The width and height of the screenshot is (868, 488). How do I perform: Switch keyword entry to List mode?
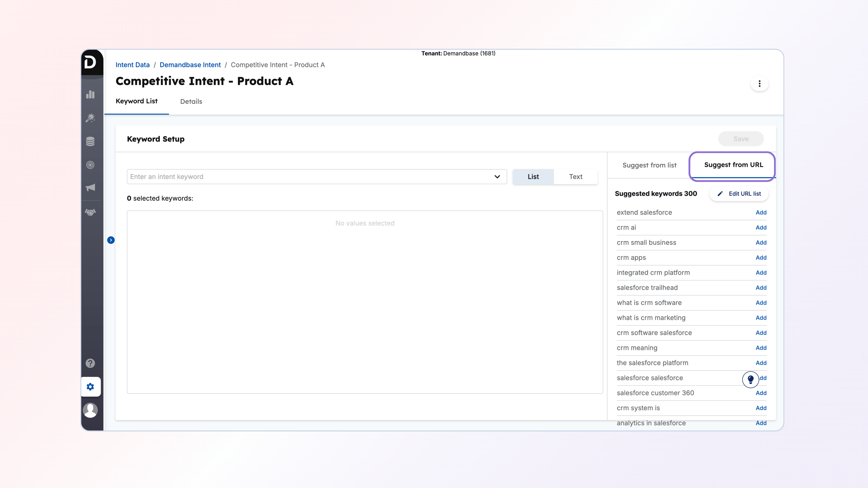[533, 176]
